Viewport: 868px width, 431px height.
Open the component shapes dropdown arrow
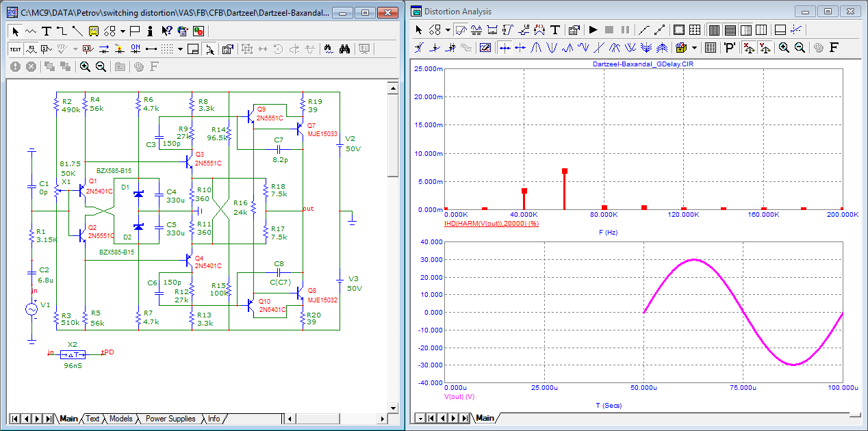pyautogui.click(x=123, y=31)
